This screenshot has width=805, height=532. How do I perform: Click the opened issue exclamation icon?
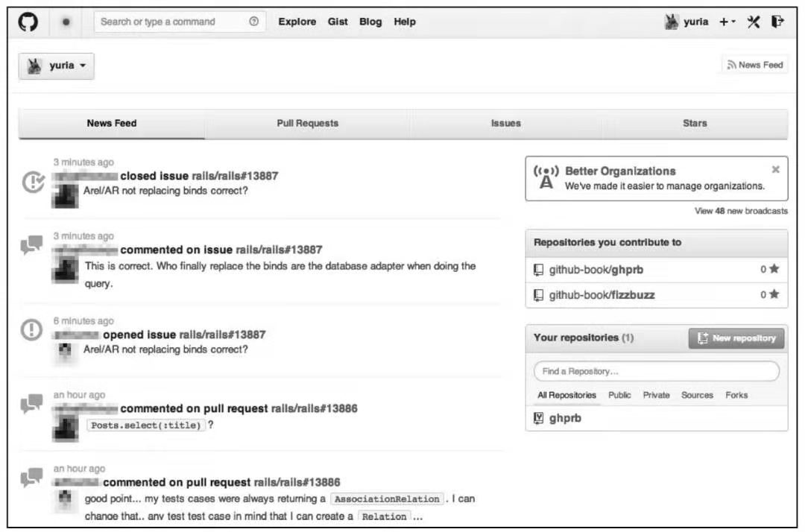(x=31, y=329)
